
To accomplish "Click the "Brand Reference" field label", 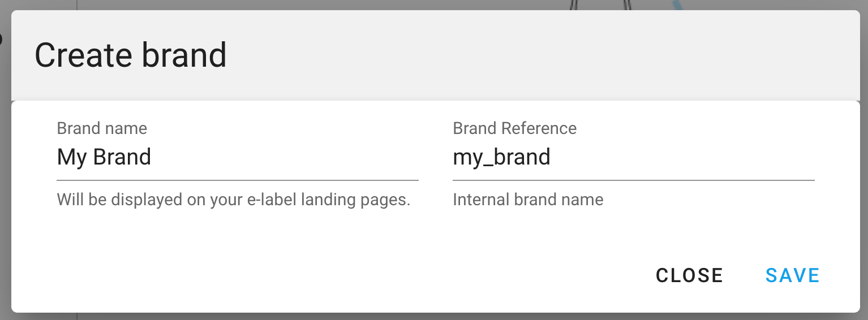I will click(514, 128).
